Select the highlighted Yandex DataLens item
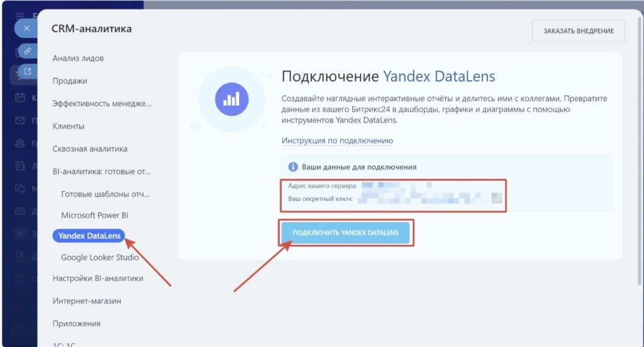 click(89, 236)
